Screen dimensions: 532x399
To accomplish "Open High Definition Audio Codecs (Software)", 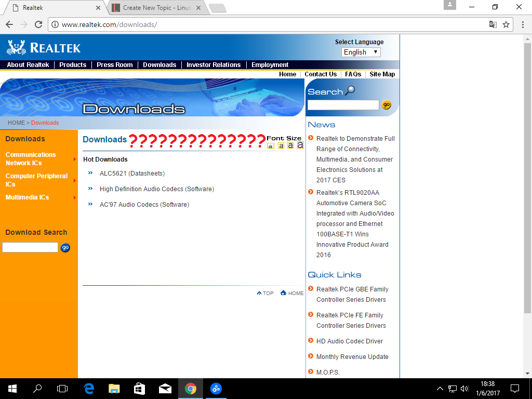I will click(157, 189).
